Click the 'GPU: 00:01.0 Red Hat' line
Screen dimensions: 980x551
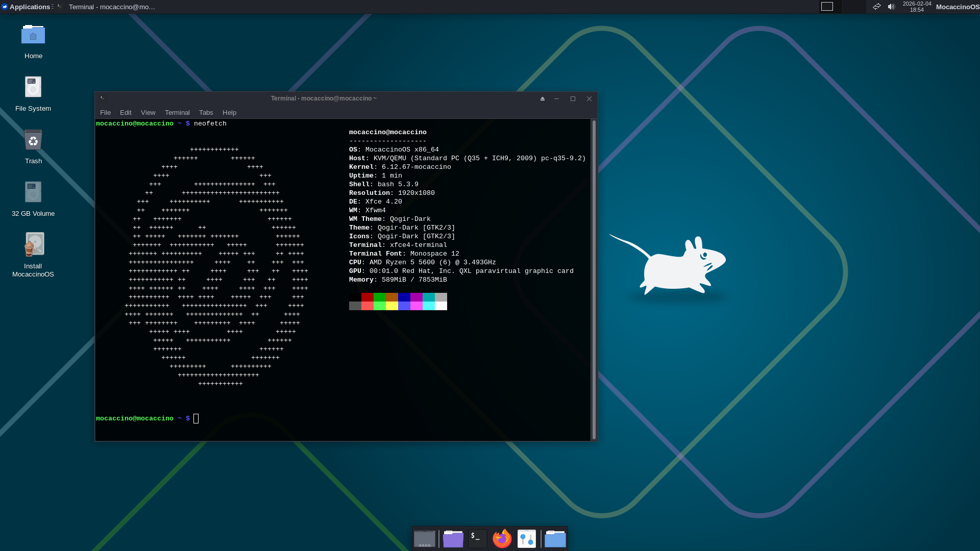click(461, 271)
